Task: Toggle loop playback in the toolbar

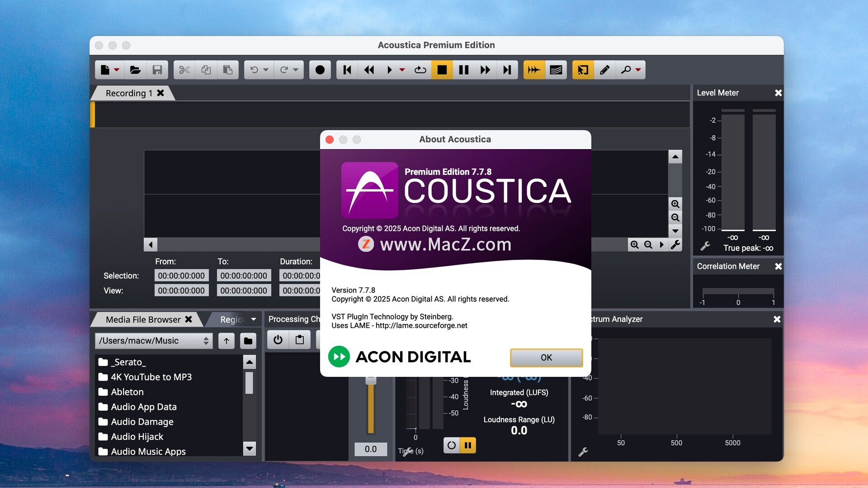Action: [x=420, y=70]
